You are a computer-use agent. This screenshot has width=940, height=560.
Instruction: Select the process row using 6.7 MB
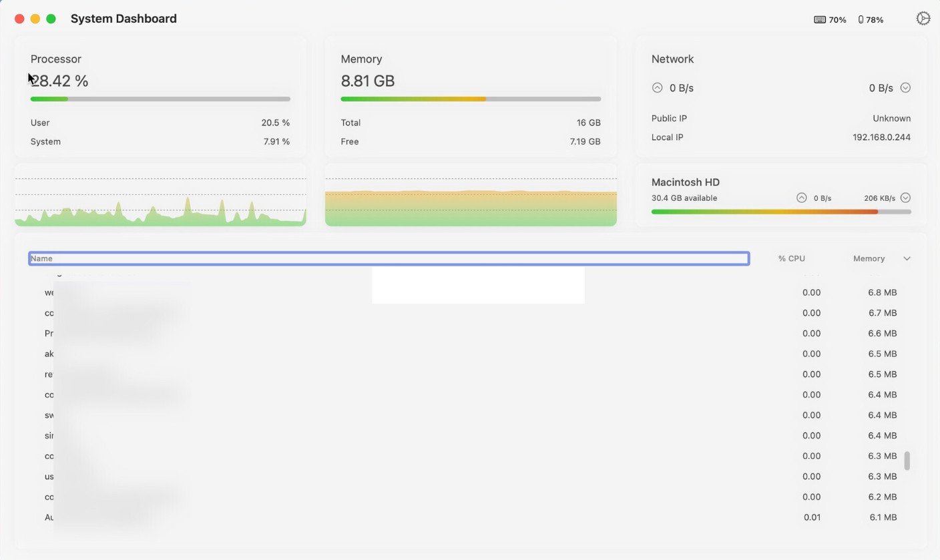click(x=471, y=313)
